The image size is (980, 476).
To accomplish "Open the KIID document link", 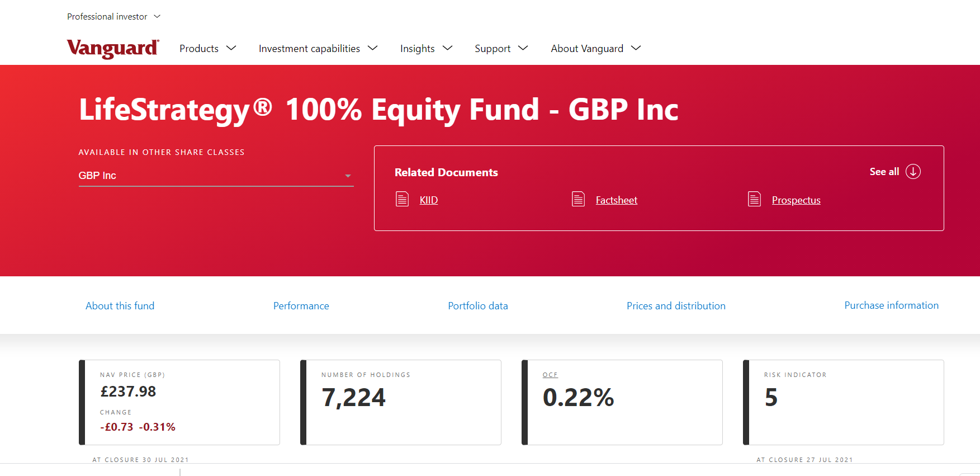I will click(428, 200).
